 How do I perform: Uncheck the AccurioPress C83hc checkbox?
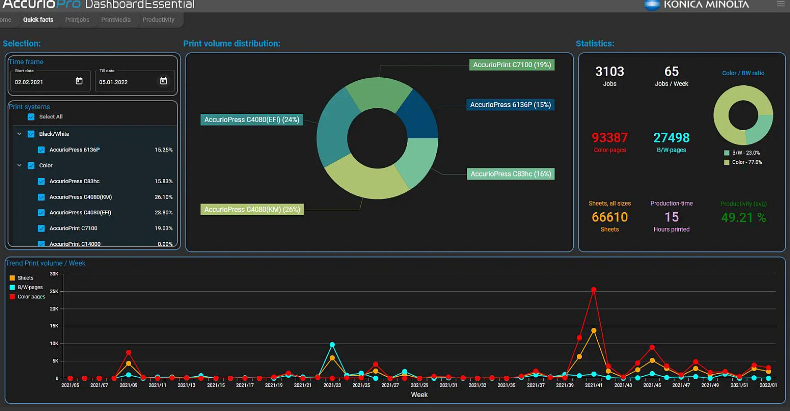coord(41,181)
